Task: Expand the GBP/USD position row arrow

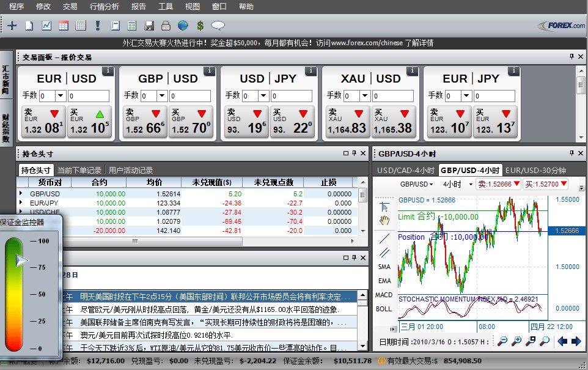Action: [21, 193]
